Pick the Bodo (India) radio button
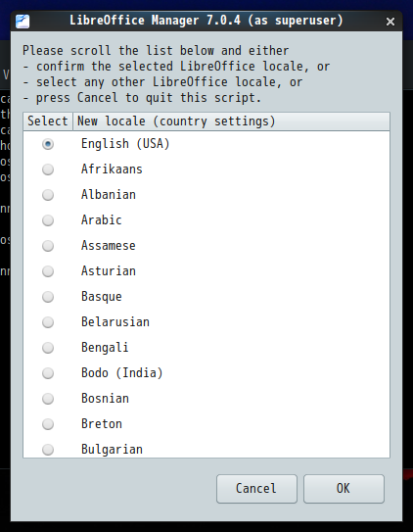The image size is (413, 532). [48, 373]
